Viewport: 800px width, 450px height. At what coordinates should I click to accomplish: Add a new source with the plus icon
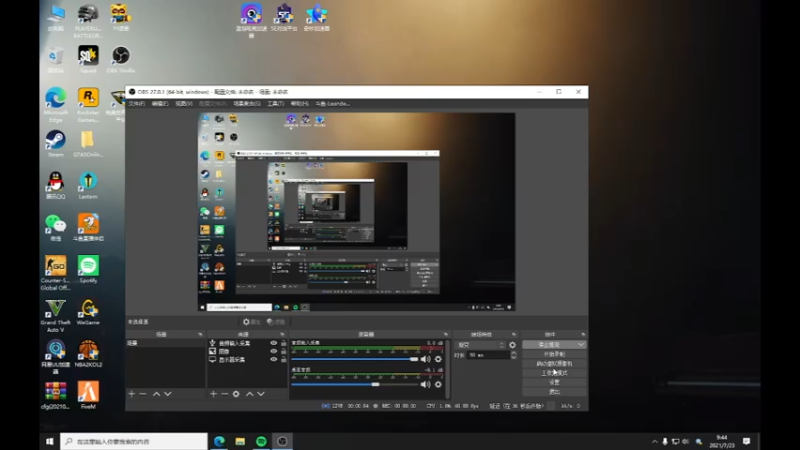click(213, 394)
